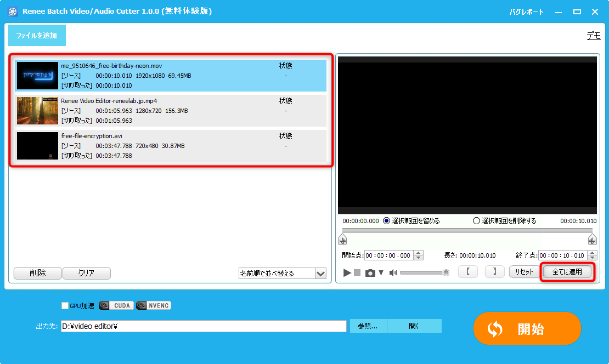Stop video playback
The height and width of the screenshot is (364, 609).
pyautogui.click(x=357, y=273)
